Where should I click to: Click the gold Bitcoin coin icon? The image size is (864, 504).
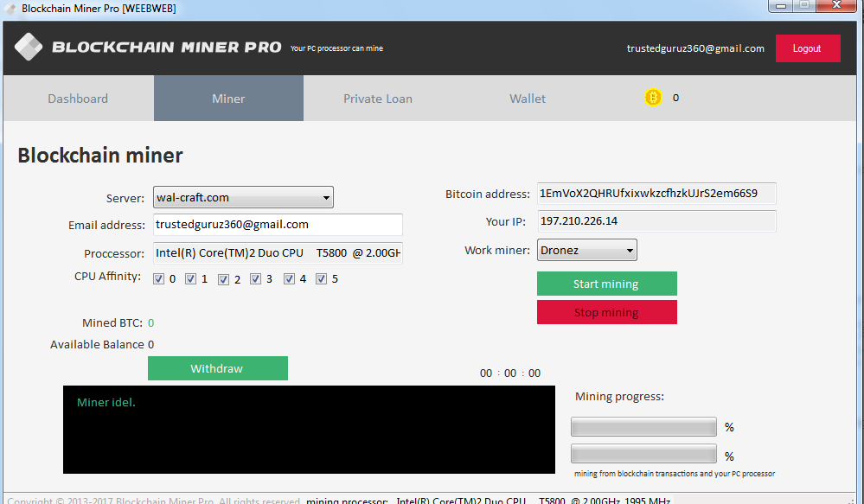pos(653,98)
